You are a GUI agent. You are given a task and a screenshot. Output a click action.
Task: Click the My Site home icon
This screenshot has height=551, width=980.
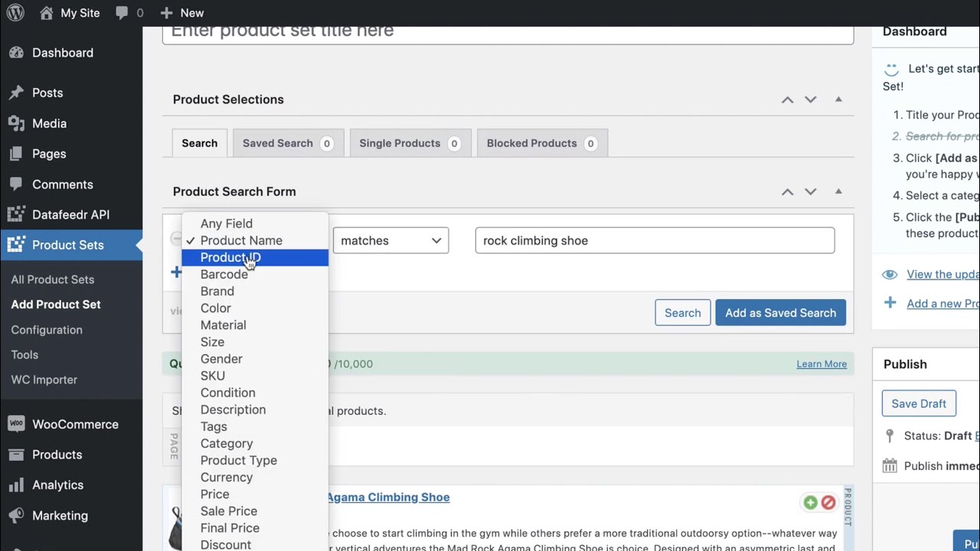[x=47, y=13]
